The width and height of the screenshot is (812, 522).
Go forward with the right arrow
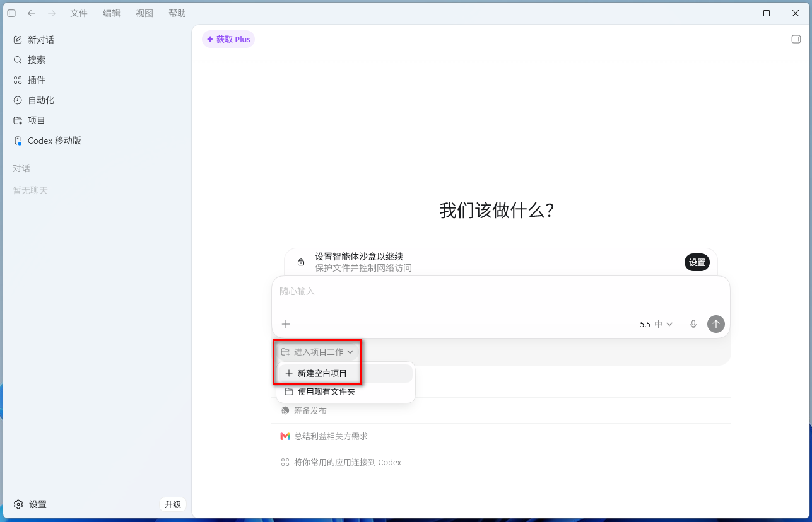click(x=52, y=13)
